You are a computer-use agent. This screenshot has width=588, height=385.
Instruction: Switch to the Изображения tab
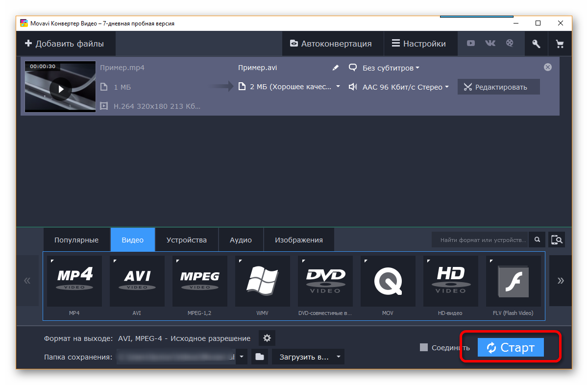pyautogui.click(x=299, y=240)
